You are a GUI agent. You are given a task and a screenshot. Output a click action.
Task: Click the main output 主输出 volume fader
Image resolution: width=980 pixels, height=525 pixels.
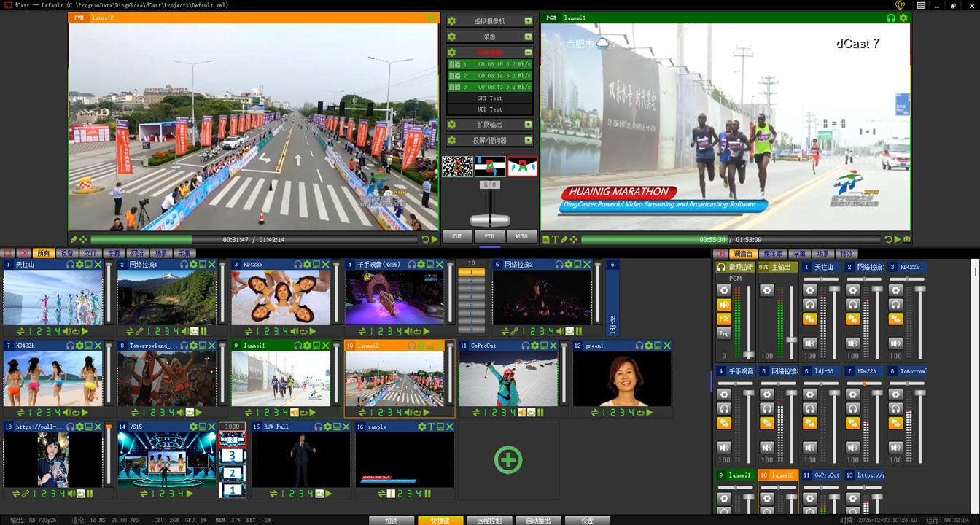pos(791,339)
